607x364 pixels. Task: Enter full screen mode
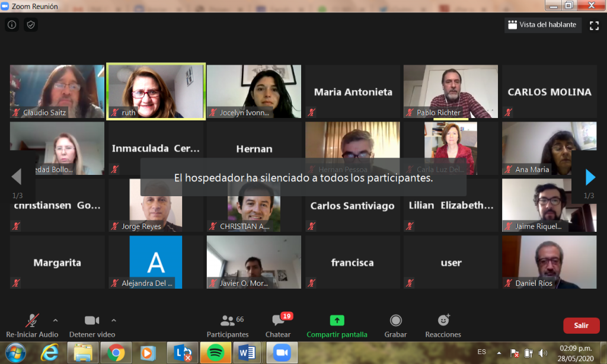click(x=594, y=25)
